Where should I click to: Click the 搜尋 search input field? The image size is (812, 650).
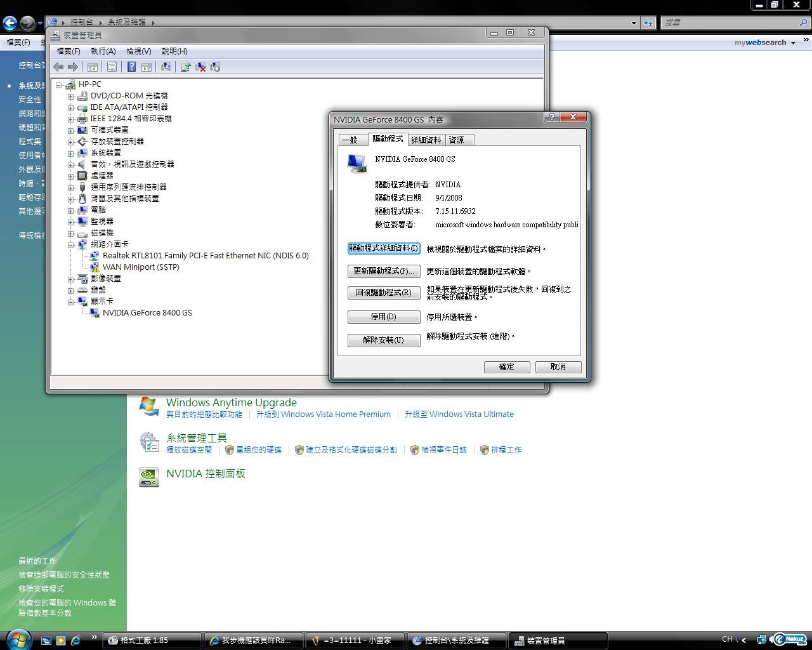[728, 23]
